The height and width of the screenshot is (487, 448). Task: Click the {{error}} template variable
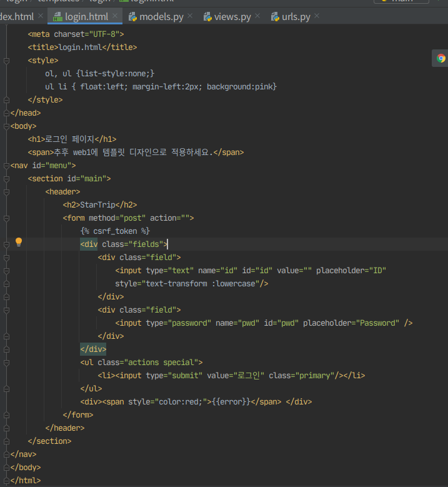point(231,401)
